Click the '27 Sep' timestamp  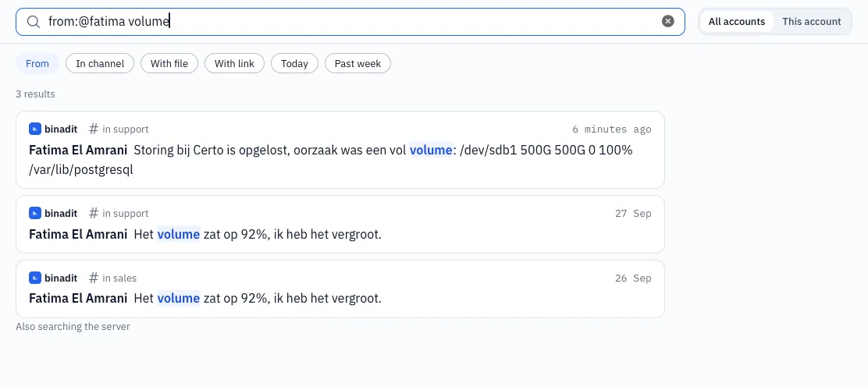click(633, 213)
